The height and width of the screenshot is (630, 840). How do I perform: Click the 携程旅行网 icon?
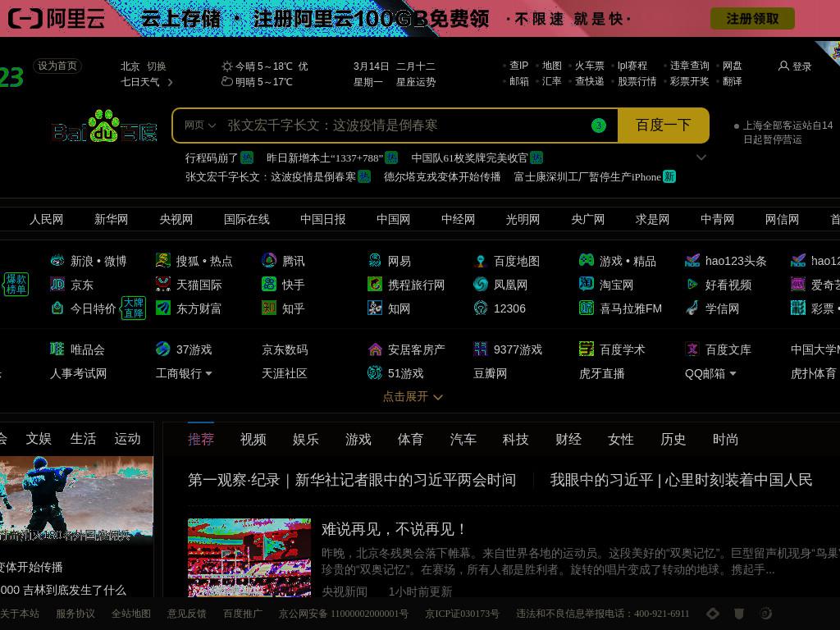click(374, 285)
